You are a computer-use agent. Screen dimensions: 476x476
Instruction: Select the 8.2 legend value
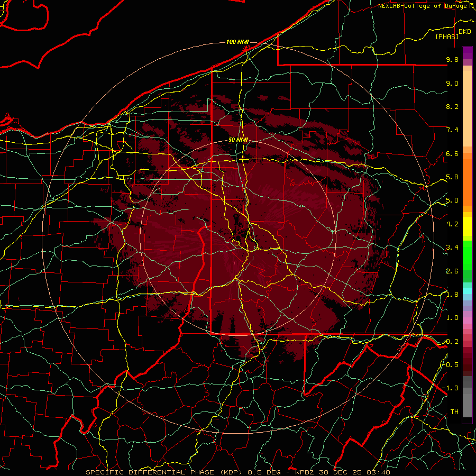(x=452, y=106)
